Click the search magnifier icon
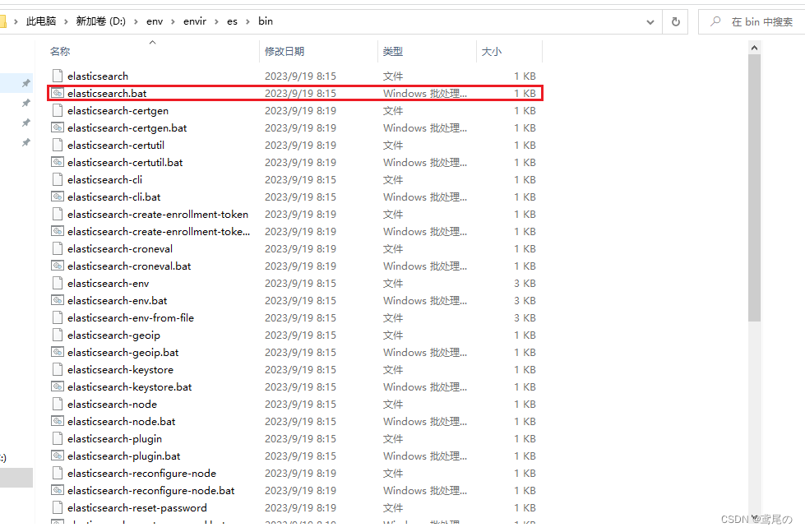The image size is (805, 532). [715, 21]
